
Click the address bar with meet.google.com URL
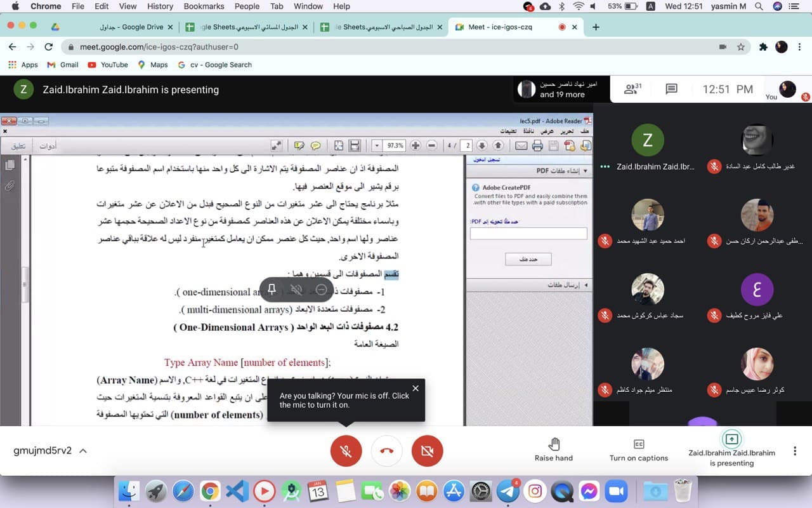[x=381, y=47]
